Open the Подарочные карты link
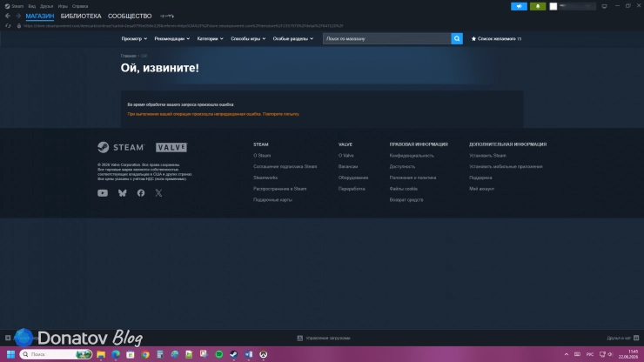Viewport: 644px width, 362px height. pos(272,200)
